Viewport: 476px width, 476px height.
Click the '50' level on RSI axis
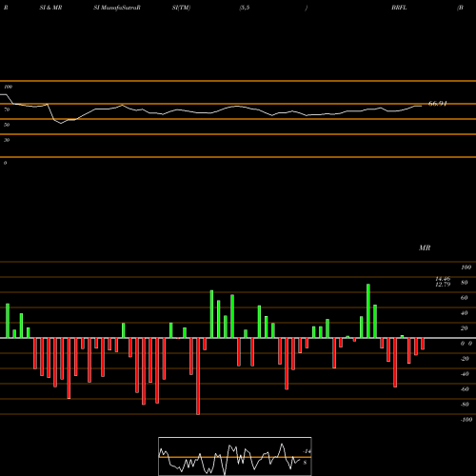(7, 125)
